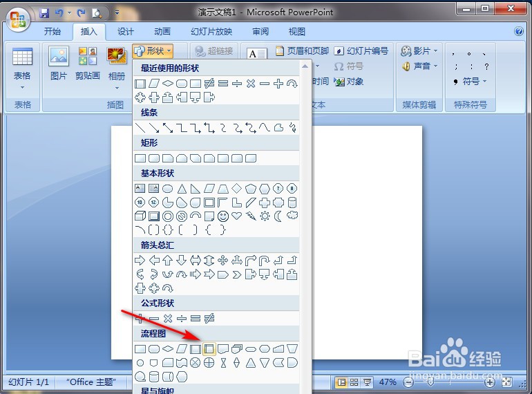This screenshot has width=532, height=394.
Task: Choose right arrow in 箭头总汇
Action: point(140,261)
